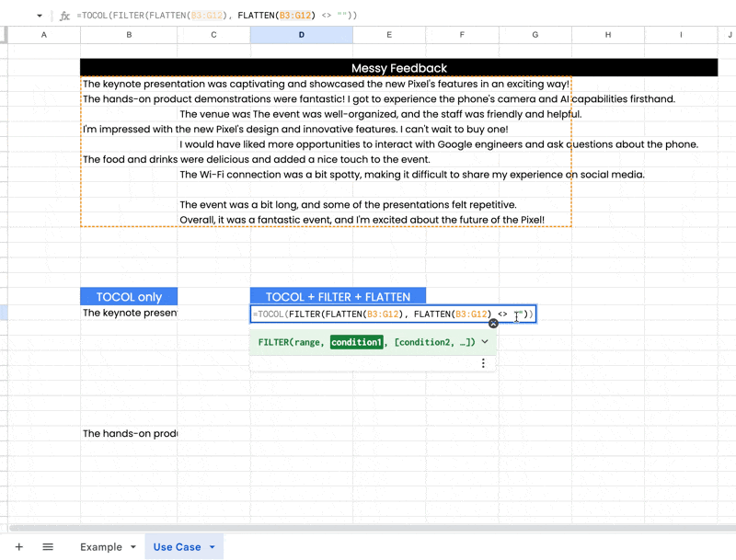736x560 pixels.
Task: Click 'The hands-on prod' cell under TOCOL only
Action: (129, 433)
